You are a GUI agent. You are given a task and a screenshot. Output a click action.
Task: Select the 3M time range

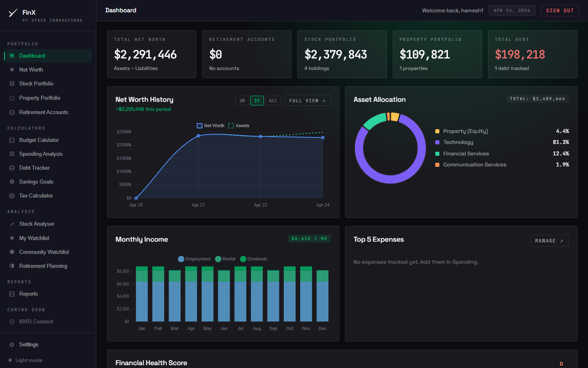242,101
